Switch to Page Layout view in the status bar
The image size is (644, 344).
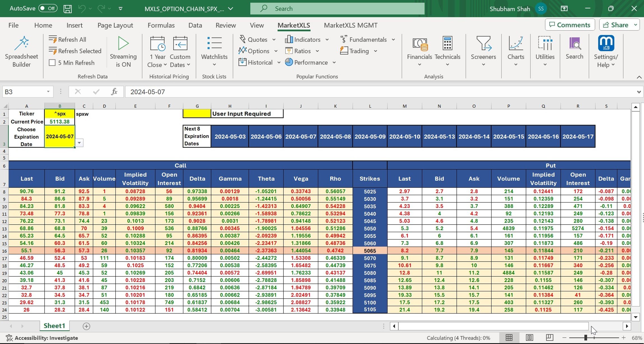[x=529, y=338]
